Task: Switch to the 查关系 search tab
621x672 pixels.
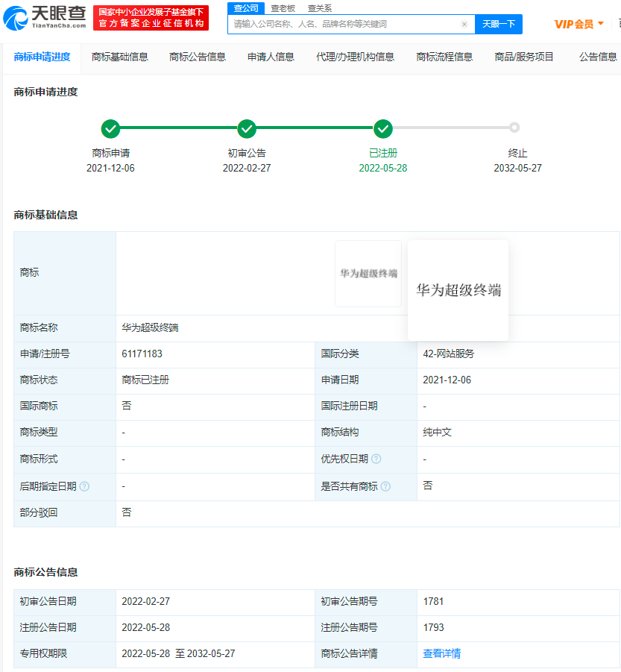Action: point(320,8)
